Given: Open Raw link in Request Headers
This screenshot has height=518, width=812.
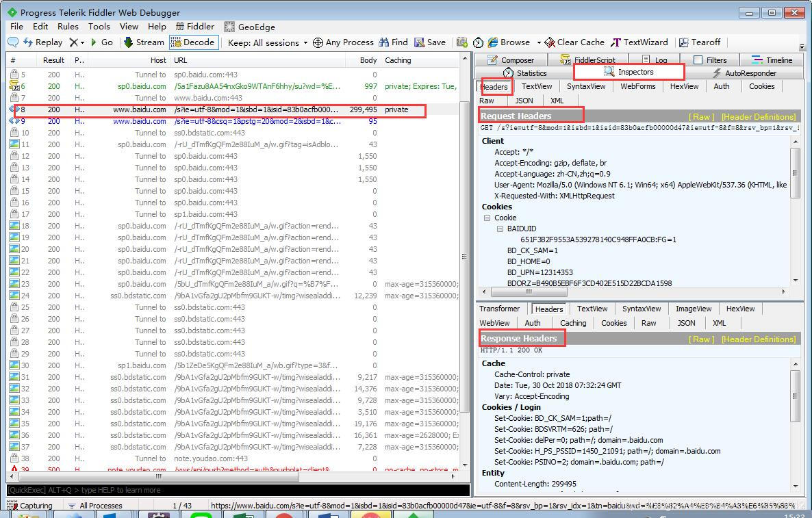Looking at the screenshot, I should (x=701, y=117).
